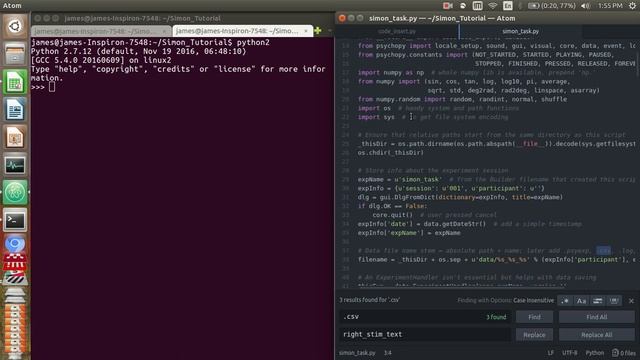Click the simon_task.py file name in status bar
Image resolution: width=640 pixels, height=360 pixels.
(x=357, y=353)
